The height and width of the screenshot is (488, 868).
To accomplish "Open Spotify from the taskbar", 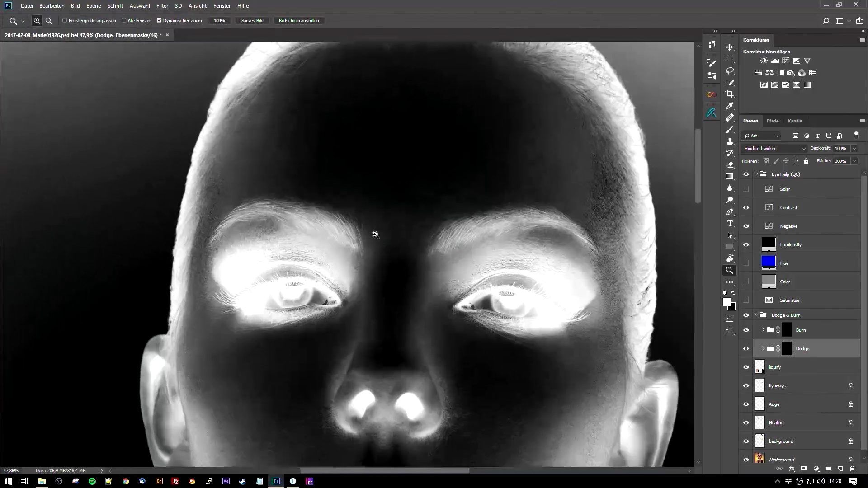I will [x=92, y=481].
